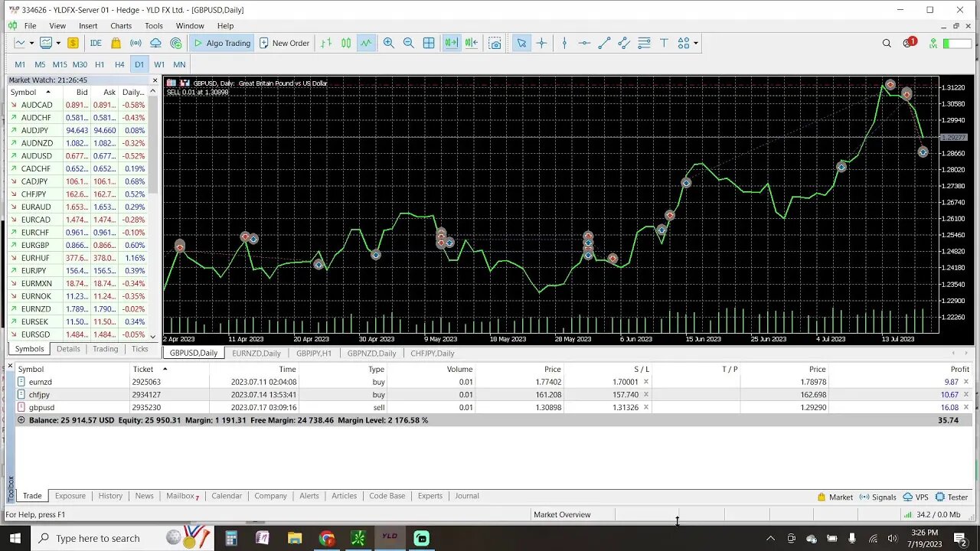Open the Signals radio-wave toolbar icon

pos(136,43)
